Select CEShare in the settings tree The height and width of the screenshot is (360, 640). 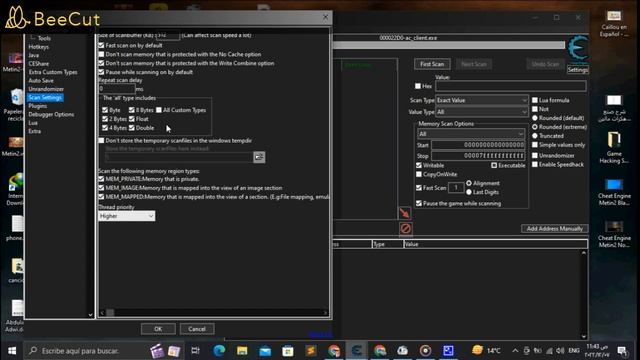pyautogui.click(x=39, y=64)
